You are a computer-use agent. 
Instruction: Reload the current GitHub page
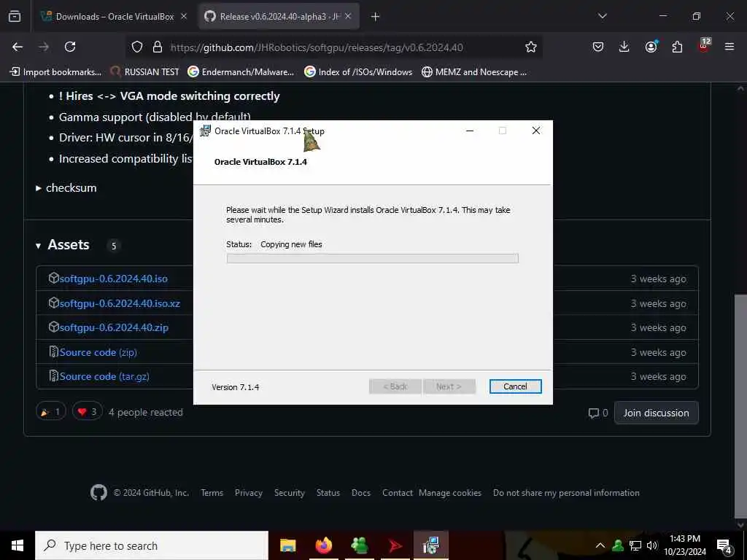[70, 47]
